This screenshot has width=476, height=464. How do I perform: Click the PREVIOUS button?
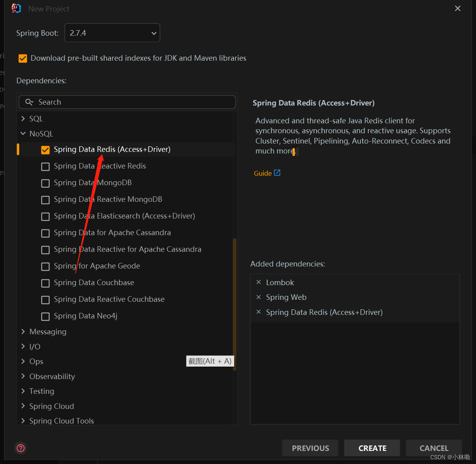tap(310, 448)
